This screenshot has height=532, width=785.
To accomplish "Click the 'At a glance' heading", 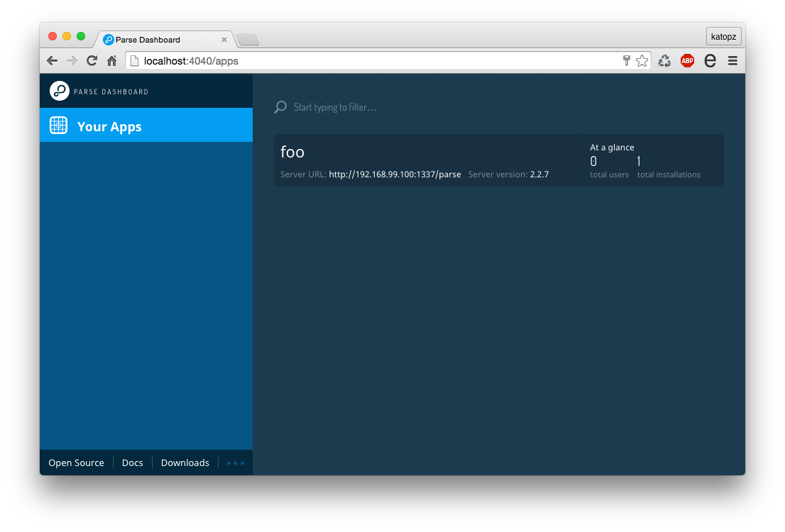I will click(612, 147).
